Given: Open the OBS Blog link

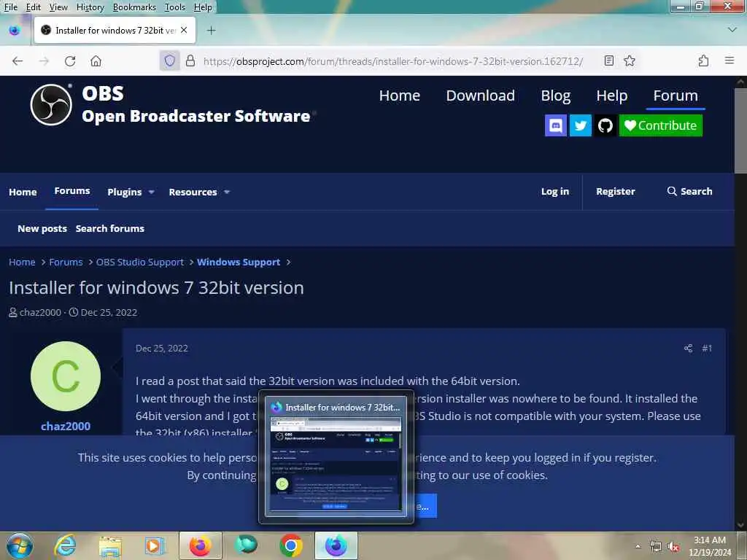Looking at the screenshot, I should point(555,96).
